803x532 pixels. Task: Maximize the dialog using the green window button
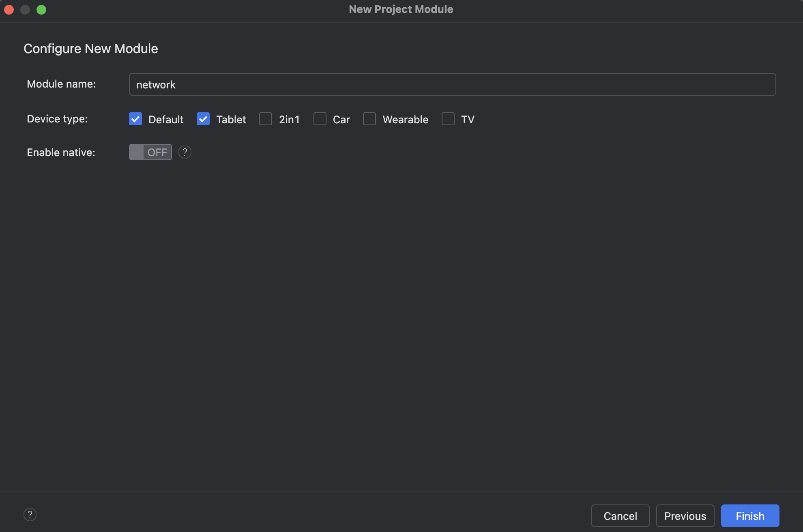41,10
